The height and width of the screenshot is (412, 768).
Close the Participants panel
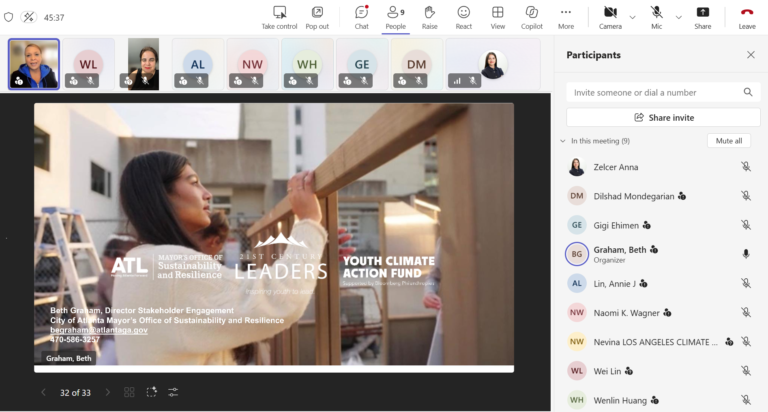coord(750,55)
